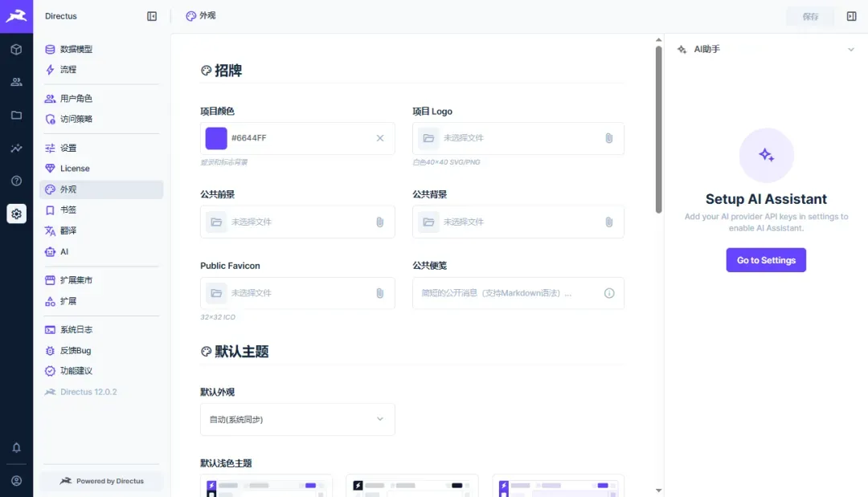Click paperclip icon in 公共背景 field

pyautogui.click(x=609, y=222)
